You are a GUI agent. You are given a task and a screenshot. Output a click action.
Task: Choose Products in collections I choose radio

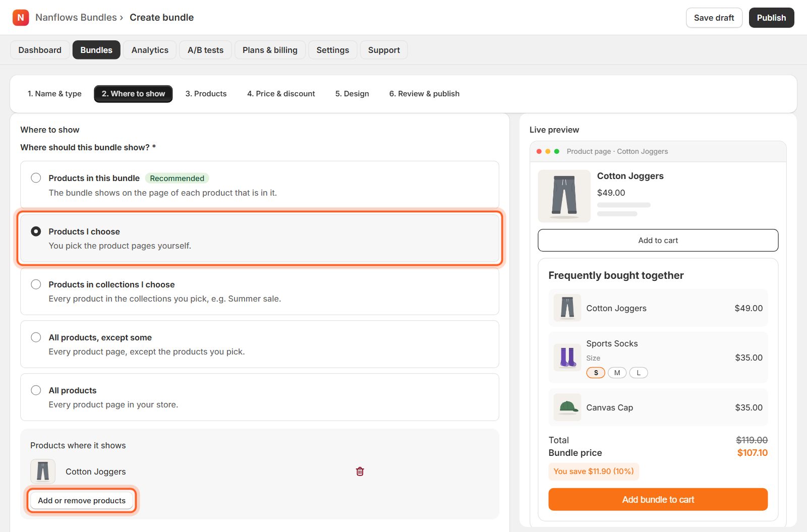click(36, 284)
